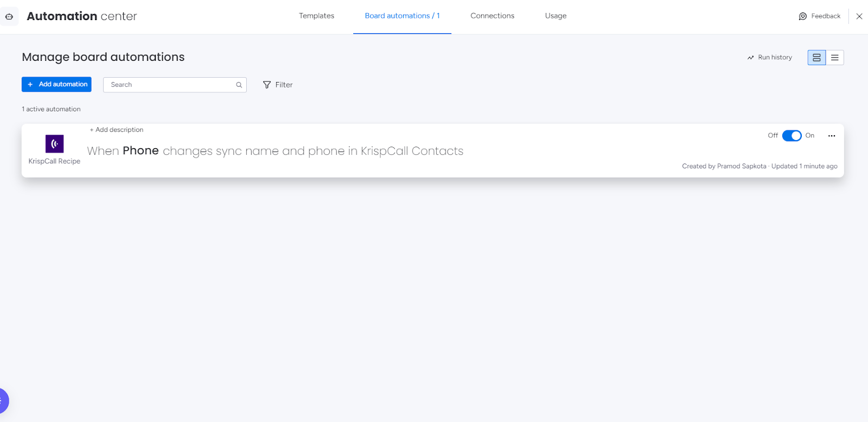
Task: Open the Templates tab
Action: point(316,16)
